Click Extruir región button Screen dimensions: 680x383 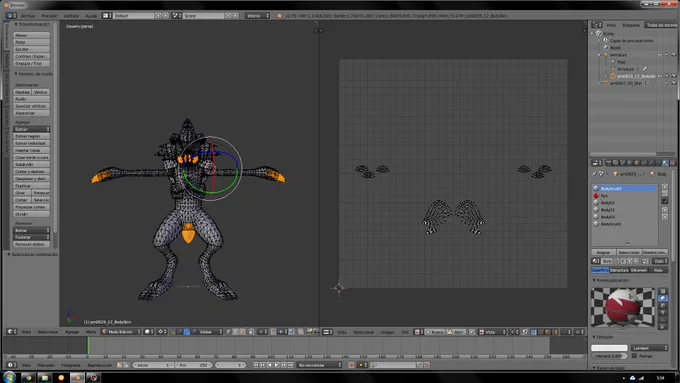(31, 136)
